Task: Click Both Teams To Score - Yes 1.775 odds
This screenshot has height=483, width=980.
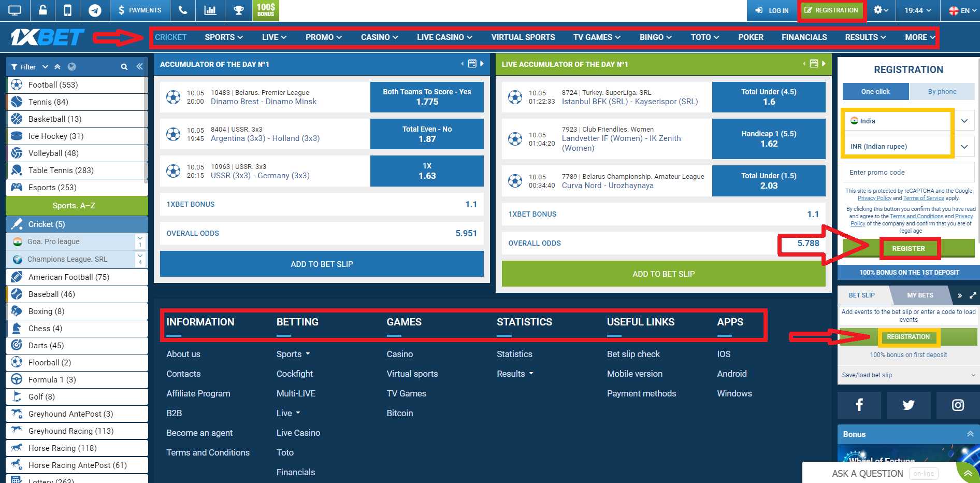Action: click(427, 97)
